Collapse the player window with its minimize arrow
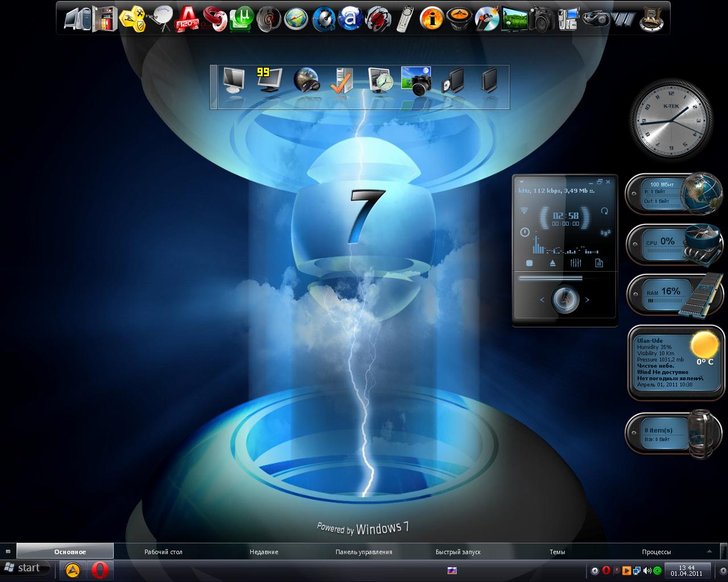 tap(591, 182)
